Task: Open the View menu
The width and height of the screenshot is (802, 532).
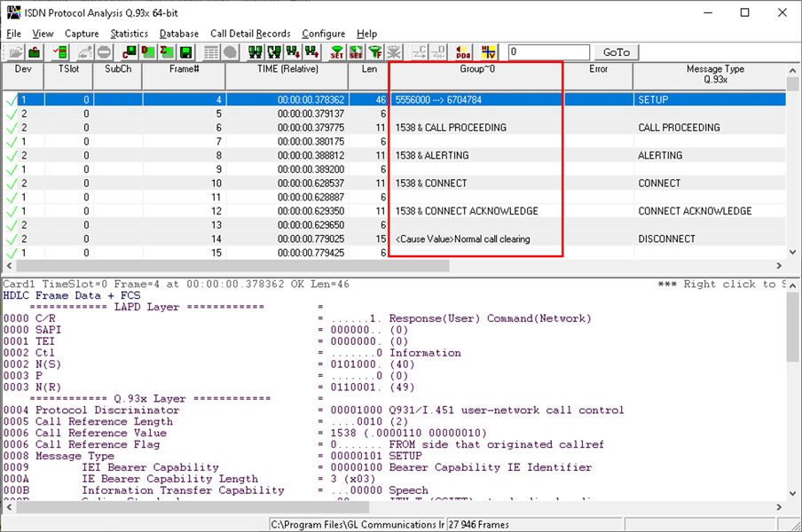Action: pos(43,34)
